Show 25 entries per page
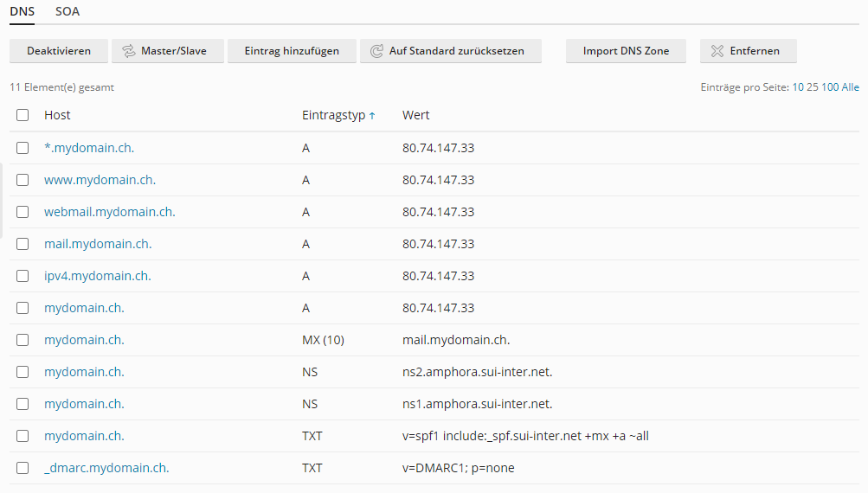The width and height of the screenshot is (868, 493). (x=812, y=87)
